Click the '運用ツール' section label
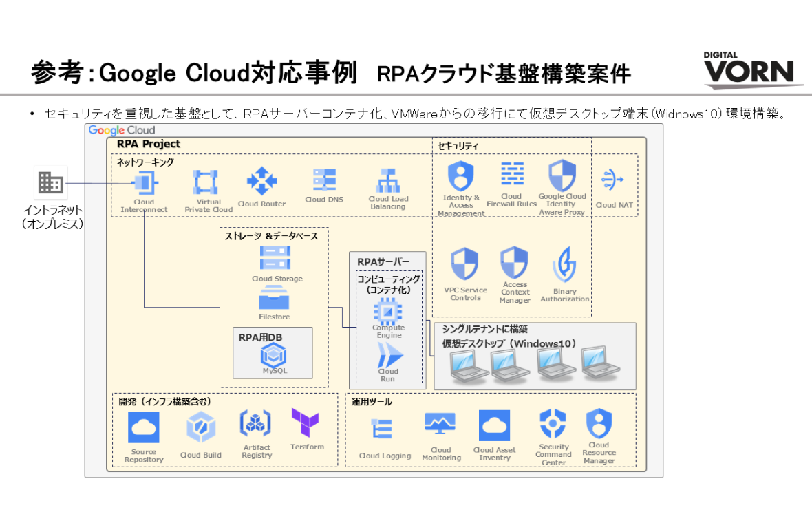812x523 pixels. [372, 402]
